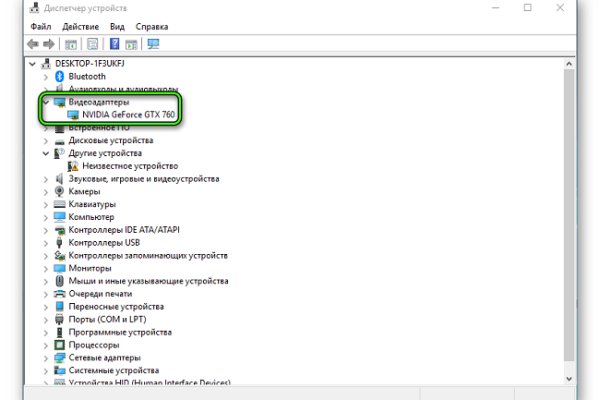Click the Камеры (Cameras) webcam icon

click(60, 191)
